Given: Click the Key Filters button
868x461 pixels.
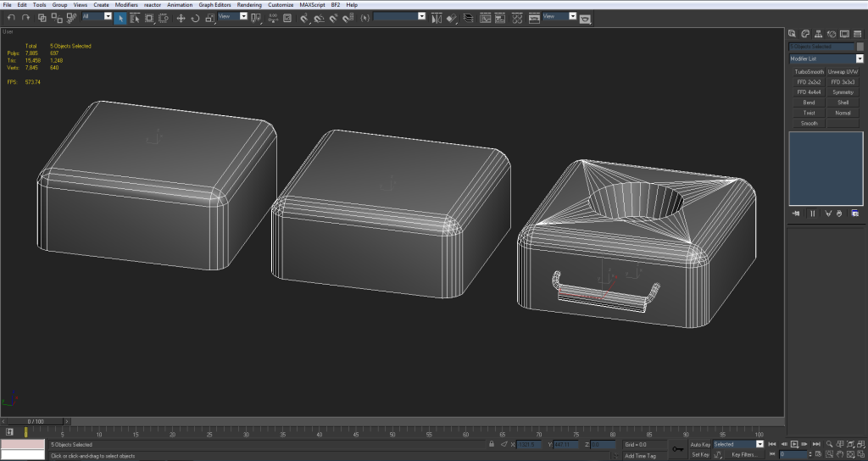Looking at the screenshot, I should coord(743,454).
